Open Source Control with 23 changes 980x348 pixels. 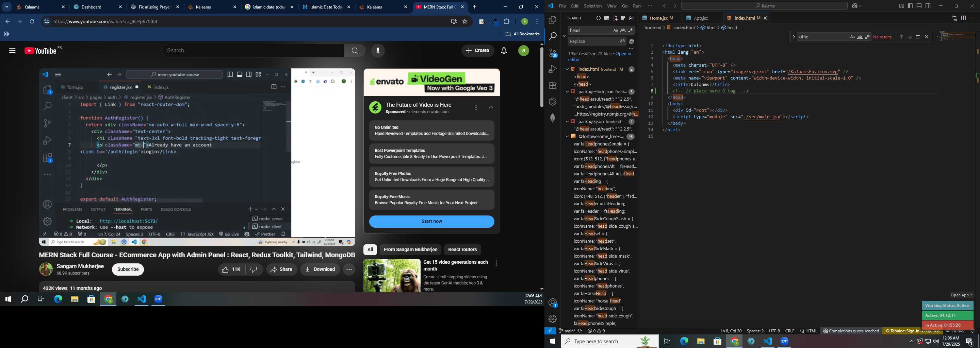(x=552, y=53)
